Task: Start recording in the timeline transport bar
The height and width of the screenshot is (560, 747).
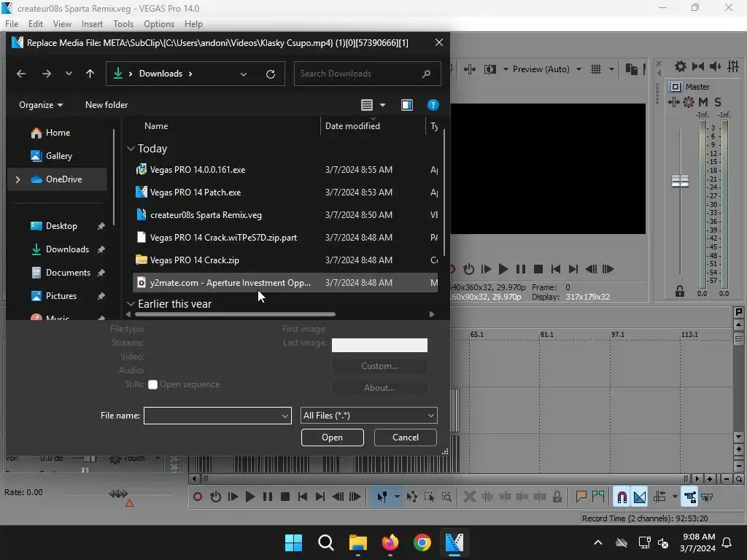Action: click(198, 497)
